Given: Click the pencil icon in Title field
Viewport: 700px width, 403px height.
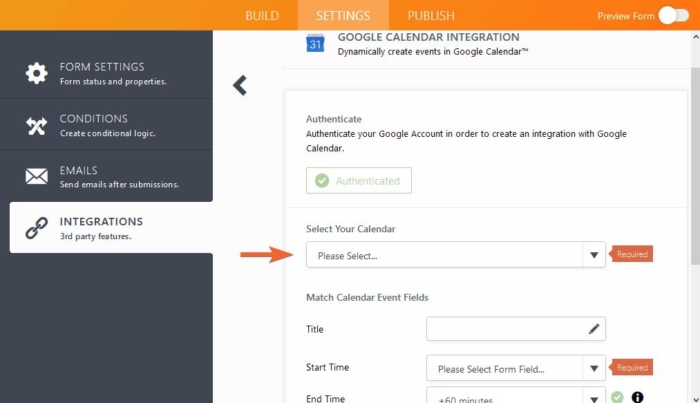Looking at the screenshot, I should [x=594, y=329].
